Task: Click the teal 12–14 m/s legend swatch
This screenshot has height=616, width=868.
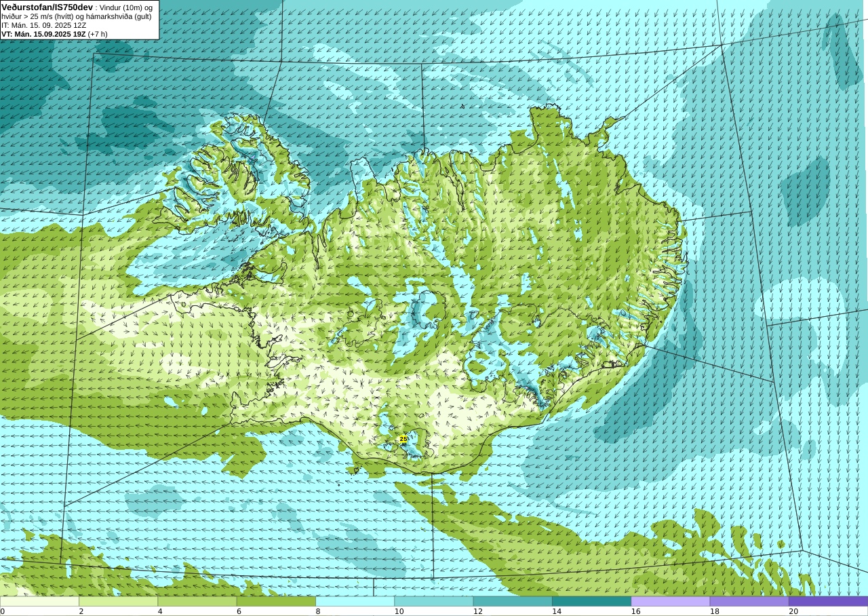Action: (513, 601)
